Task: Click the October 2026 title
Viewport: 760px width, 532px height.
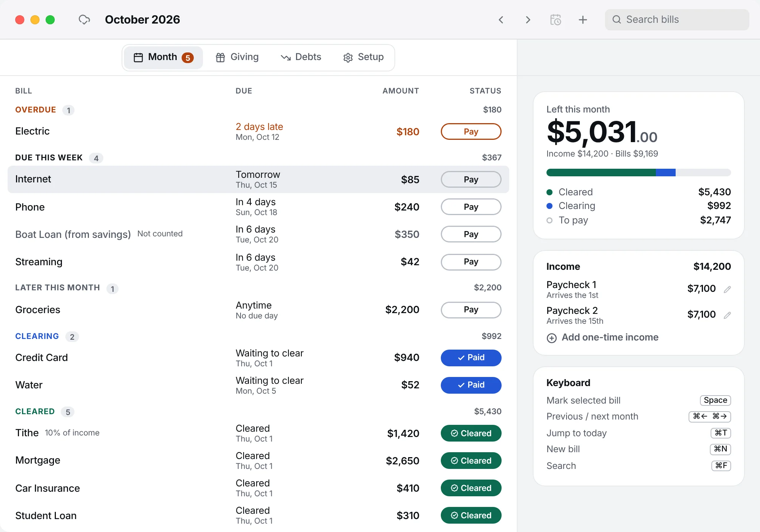Action: pyautogui.click(x=142, y=20)
